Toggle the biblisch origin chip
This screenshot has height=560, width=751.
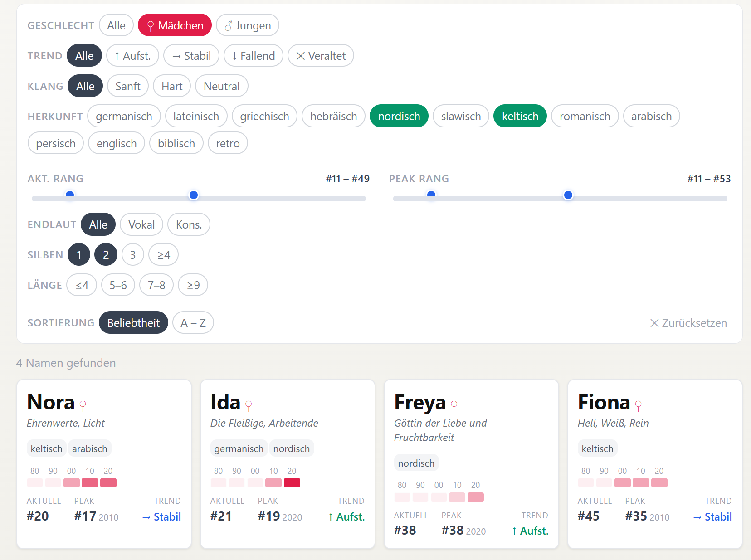(176, 143)
